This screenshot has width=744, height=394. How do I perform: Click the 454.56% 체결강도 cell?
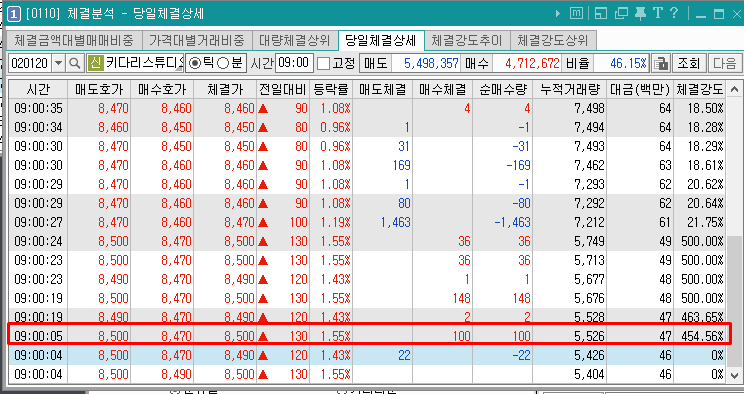click(x=700, y=336)
